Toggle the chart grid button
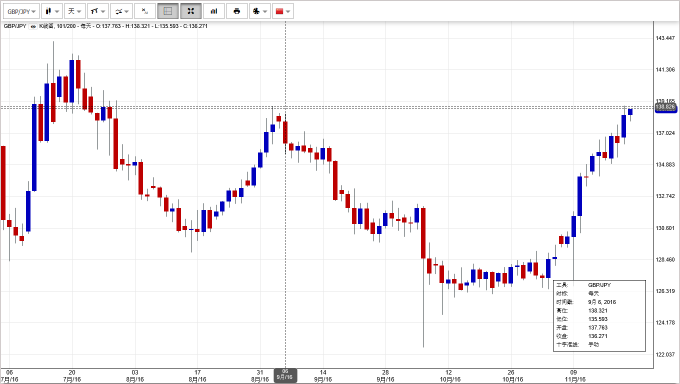The width and height of the screenshot is (680, 384). point(168,11)
